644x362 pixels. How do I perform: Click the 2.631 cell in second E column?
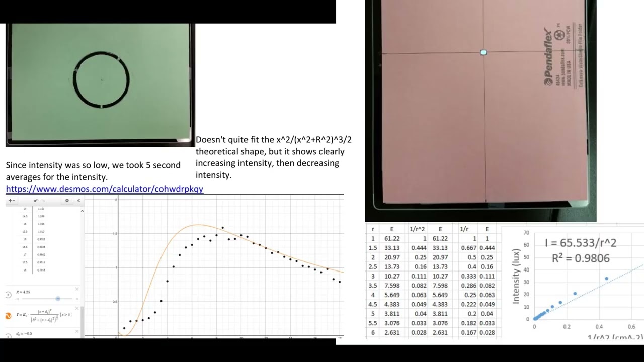(440, 332)
